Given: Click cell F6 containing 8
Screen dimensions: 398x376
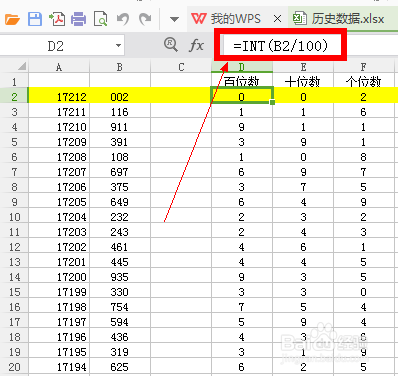Looking at the screenshot, I should [x=364, y=157].
